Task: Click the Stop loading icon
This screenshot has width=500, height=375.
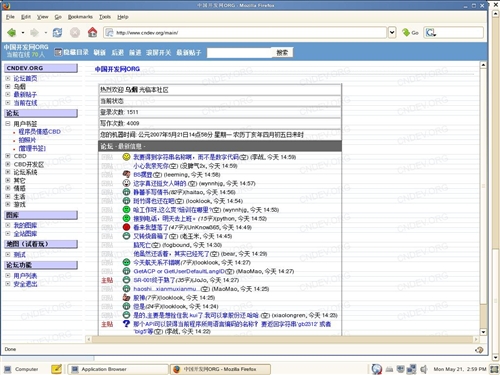Action: point(75,32)
